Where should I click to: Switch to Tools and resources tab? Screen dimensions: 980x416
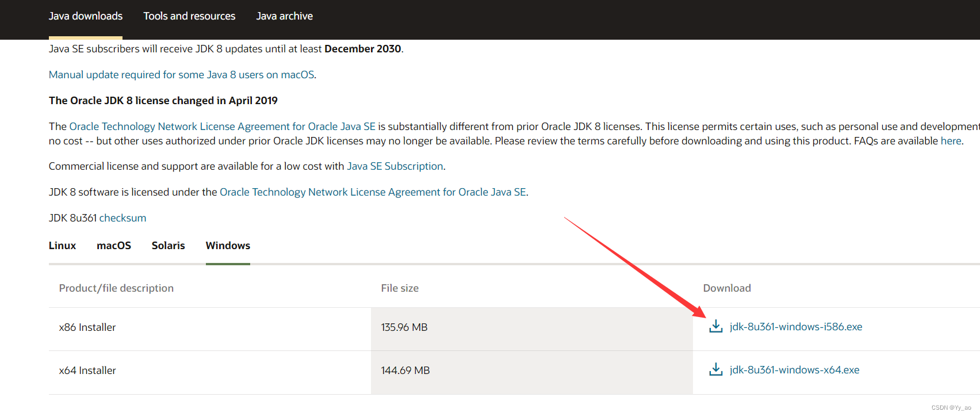point(189,16)
